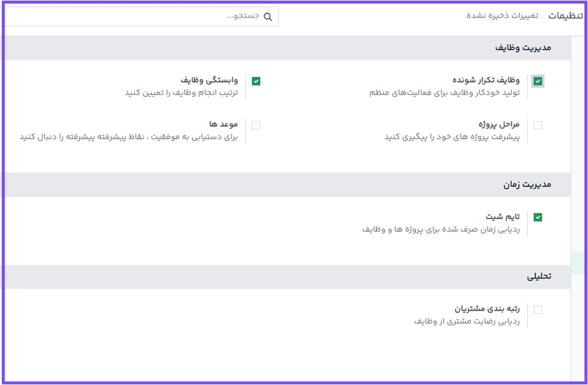Check the رتبه بندی مشتریان checkbox
The height and width of the screenshot is (385, 588).
pos(537,310)
